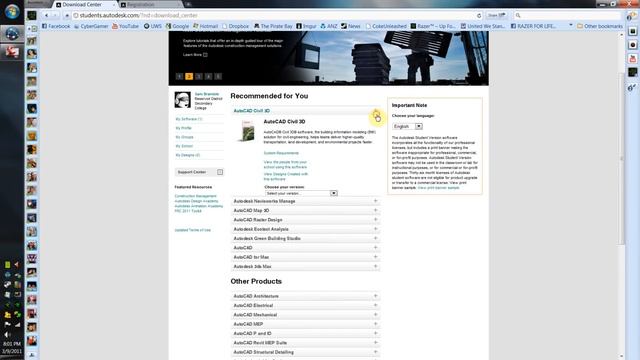Expand AutoCAD for Mac row

[305, 257]
